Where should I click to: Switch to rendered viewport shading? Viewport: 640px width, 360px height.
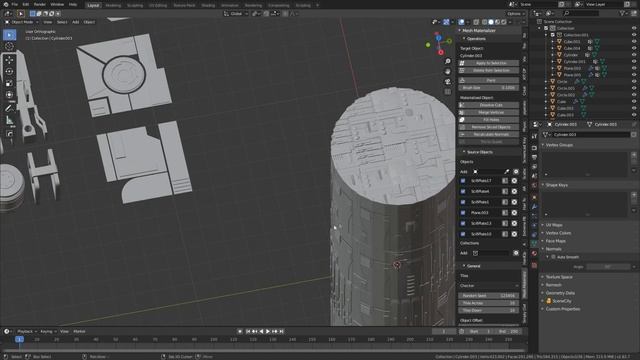click(504, 22)
